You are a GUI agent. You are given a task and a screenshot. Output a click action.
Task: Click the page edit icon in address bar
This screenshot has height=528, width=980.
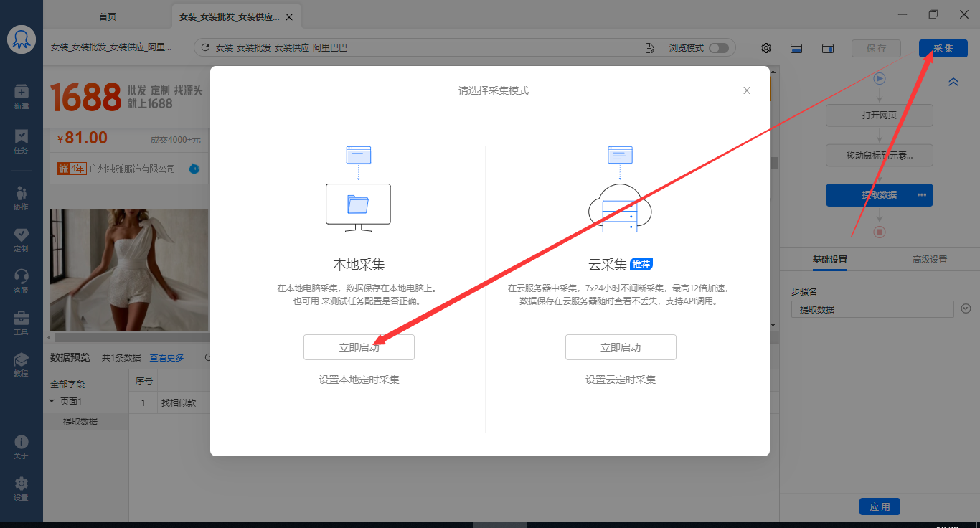649,48
